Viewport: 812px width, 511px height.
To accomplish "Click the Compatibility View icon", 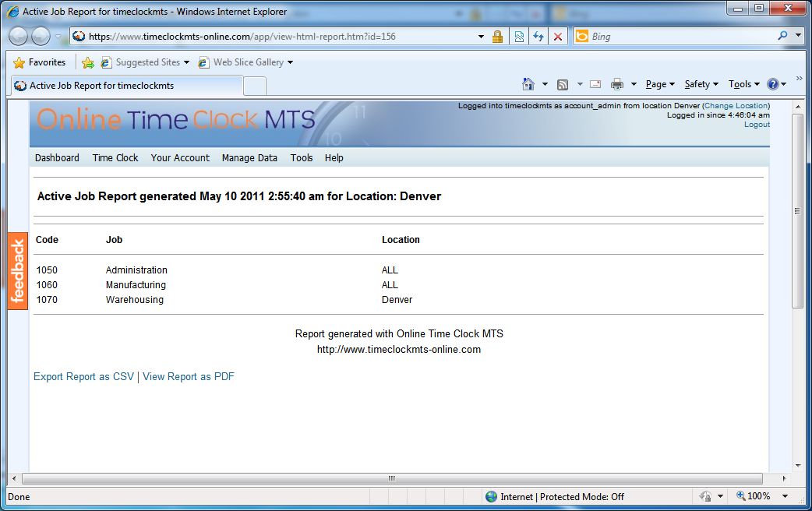I will click(519, 37).
